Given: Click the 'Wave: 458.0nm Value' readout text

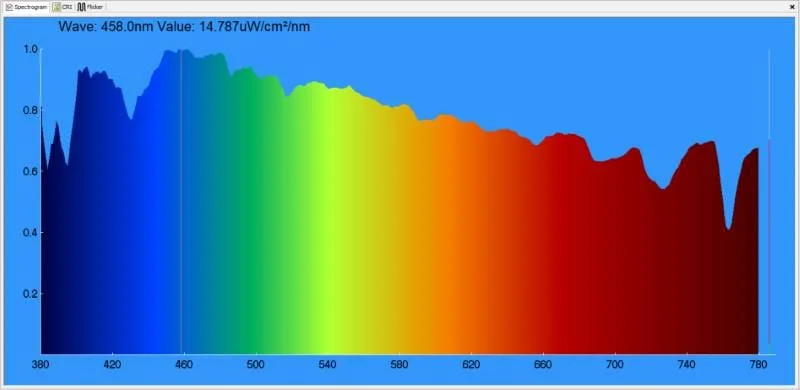Looking at the screenshot, I should click(184, 27).
